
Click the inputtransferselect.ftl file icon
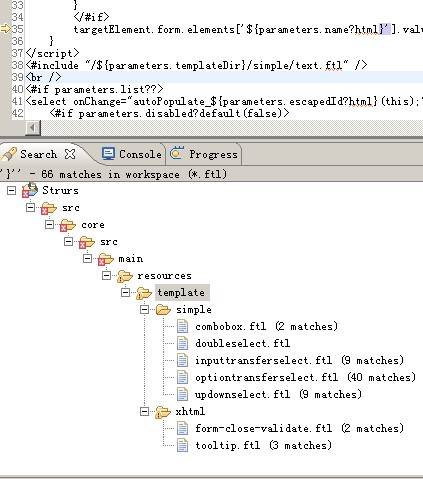click(182, 360)
